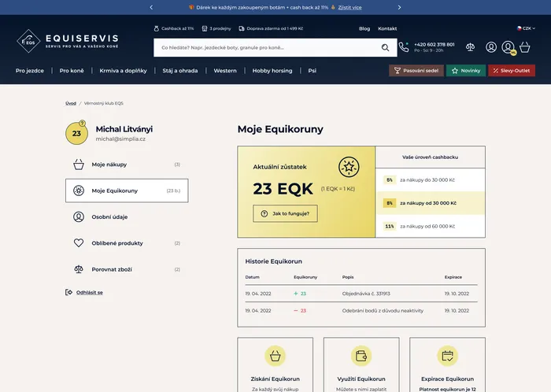Screen dimensions: 551x392
Task: Expand the CZK currency dropdown
Action: click(526, 28)
